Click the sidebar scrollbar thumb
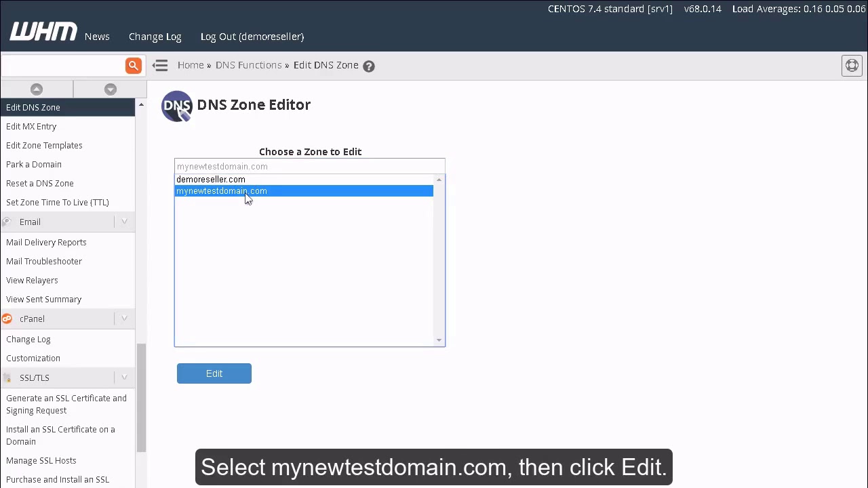This screenshot has width=868, height=488. coord(141,398)
